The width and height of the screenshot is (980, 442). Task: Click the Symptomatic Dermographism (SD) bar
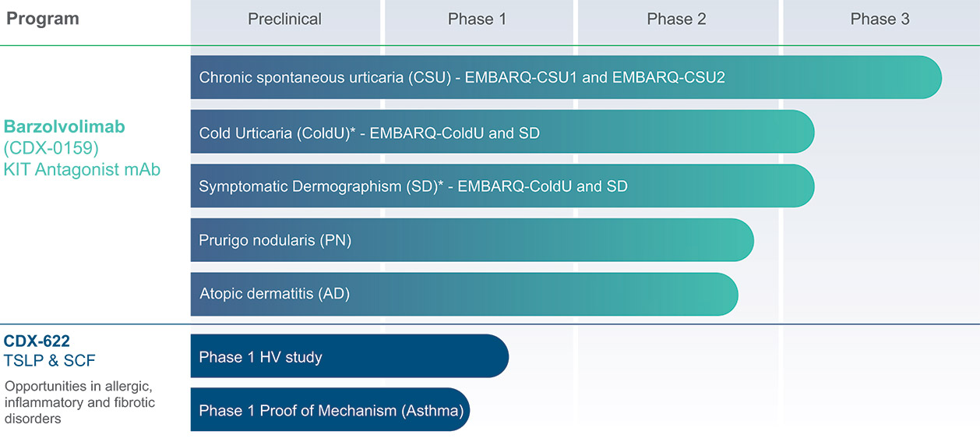click(x=502, y=186)
